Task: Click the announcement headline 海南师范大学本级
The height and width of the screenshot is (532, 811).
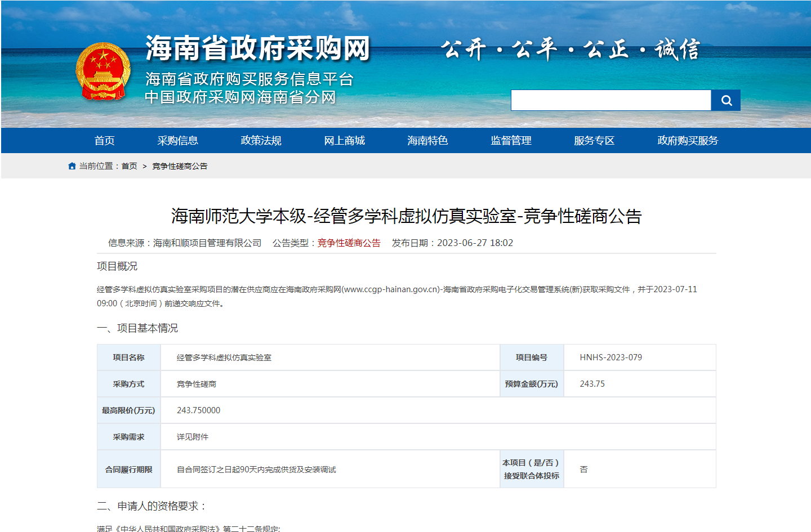Action: coord(407,216)
